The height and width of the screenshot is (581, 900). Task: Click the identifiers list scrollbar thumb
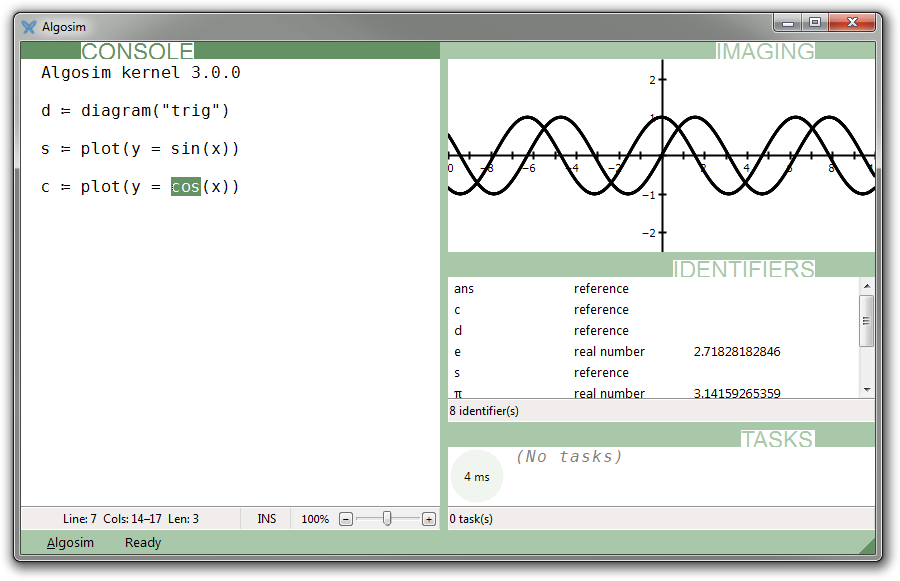pyautogui.click(x=866, y=320)
